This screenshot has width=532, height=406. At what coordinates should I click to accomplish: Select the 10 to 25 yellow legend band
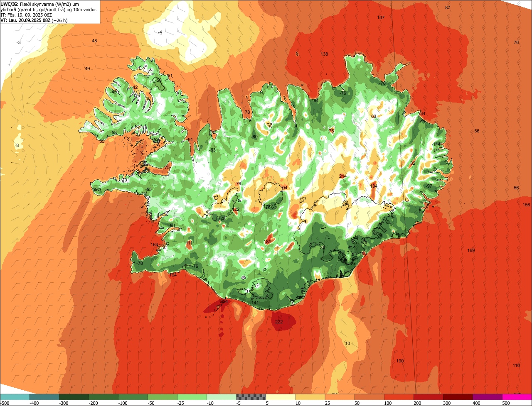click(x=310, y=397)
